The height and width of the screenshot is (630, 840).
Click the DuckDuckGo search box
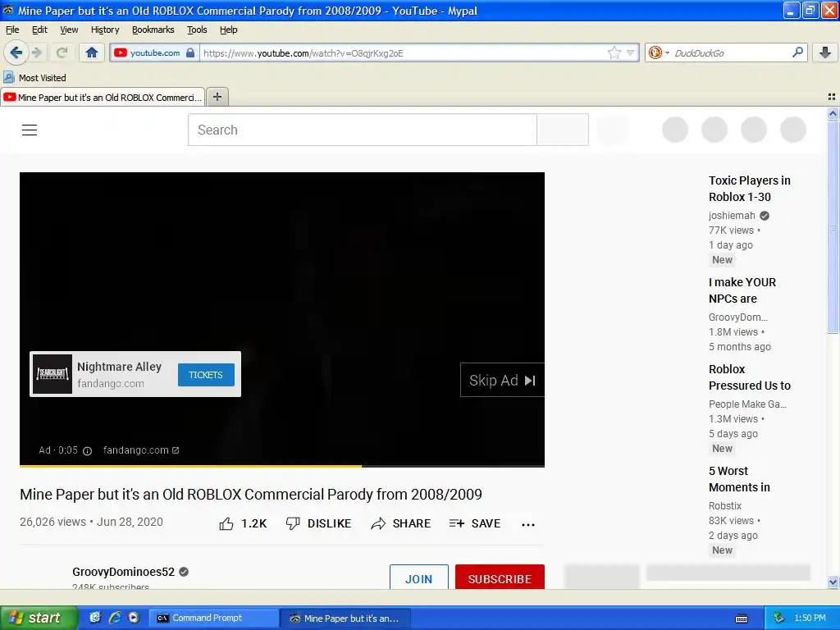728,53
